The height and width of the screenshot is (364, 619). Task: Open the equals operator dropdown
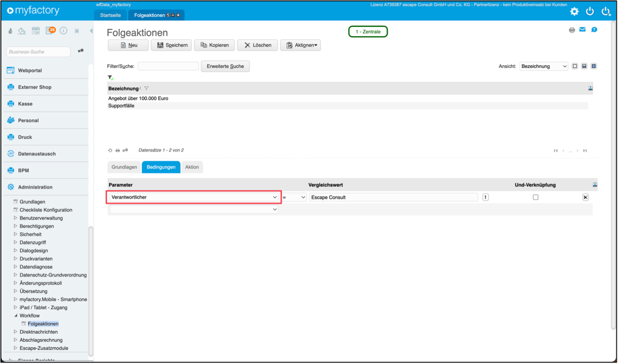click(294, 197)
